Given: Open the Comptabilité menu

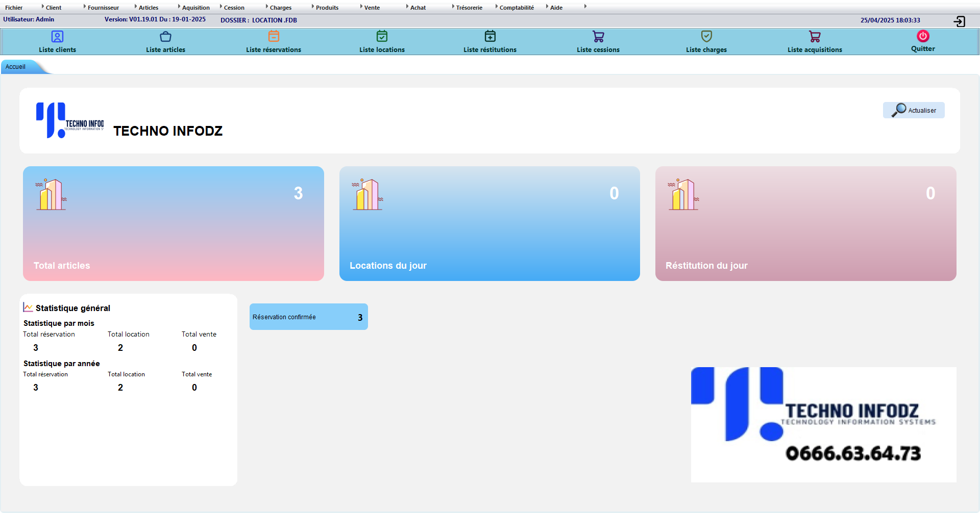Looking at the screenshot, I should [x=517, y=8].
